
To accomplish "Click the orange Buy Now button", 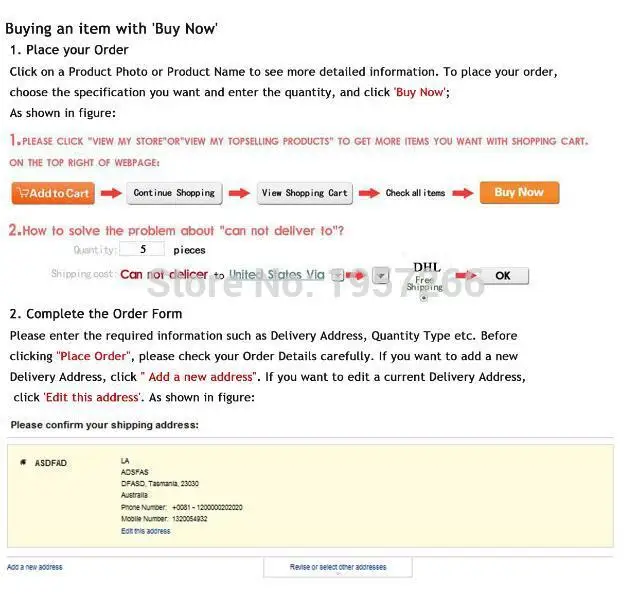I will tap(520, 193).
